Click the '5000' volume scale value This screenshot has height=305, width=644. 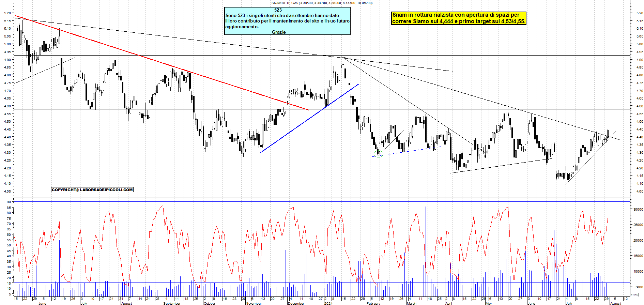pos(639,287)
